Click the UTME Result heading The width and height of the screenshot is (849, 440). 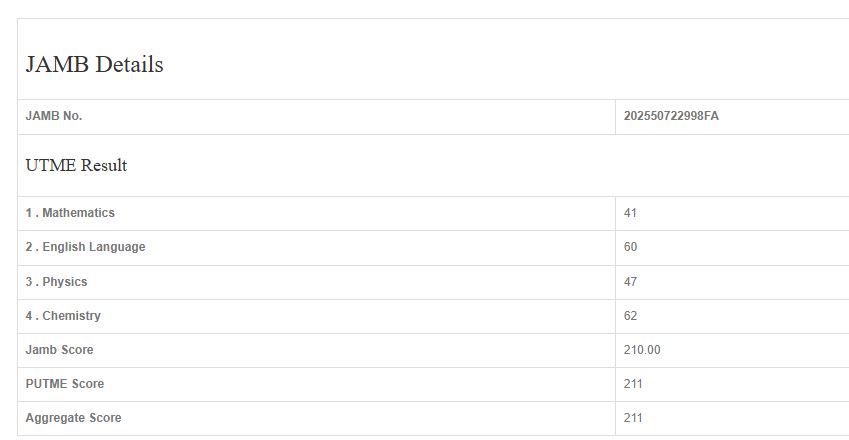[76, 166]
